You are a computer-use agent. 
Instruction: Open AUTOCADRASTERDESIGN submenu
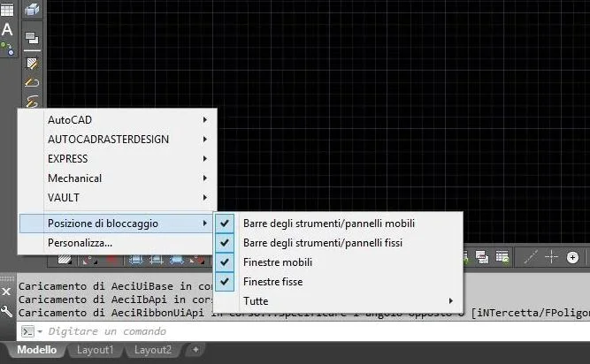pyautogui.click(x=118, y=140)
